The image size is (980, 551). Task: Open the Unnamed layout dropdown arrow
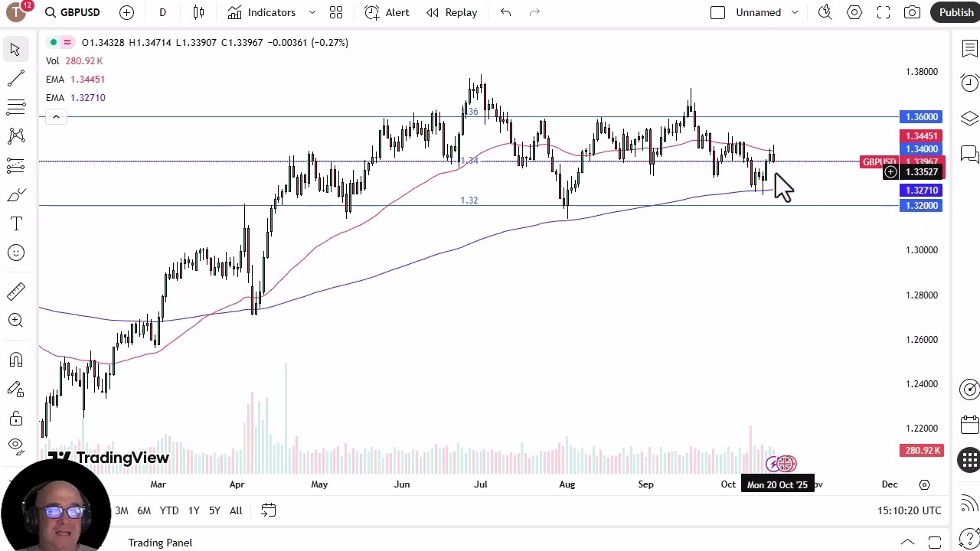click(795, 12)
